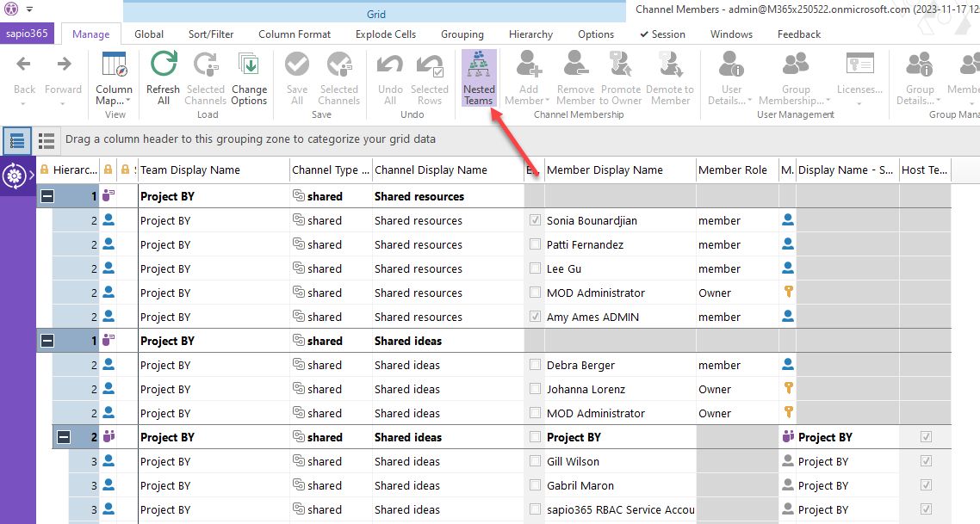Collapse the Shared resources group row
Image resolution: width=980 pixels, height=524 pixels.
(47, 197)
